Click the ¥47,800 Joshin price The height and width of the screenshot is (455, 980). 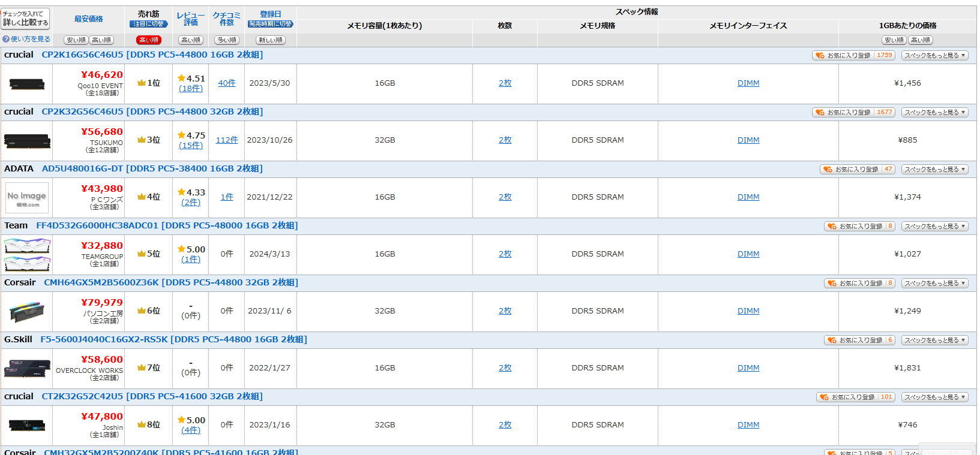tap(102, 417)
